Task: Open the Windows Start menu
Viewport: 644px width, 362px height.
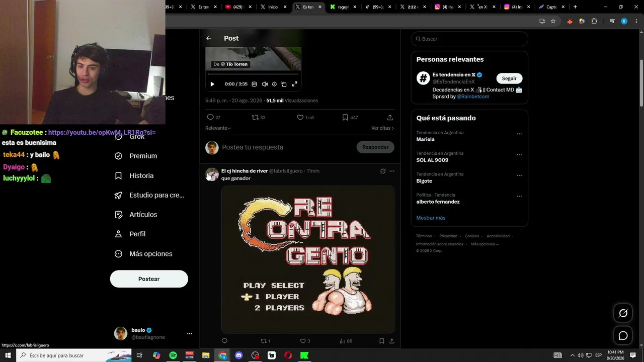Action: (8, 355)
